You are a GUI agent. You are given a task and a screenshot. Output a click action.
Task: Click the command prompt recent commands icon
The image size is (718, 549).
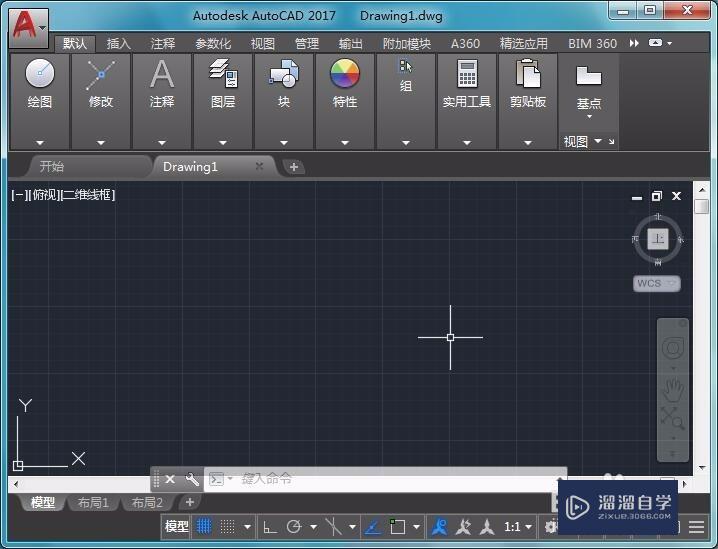217,479
